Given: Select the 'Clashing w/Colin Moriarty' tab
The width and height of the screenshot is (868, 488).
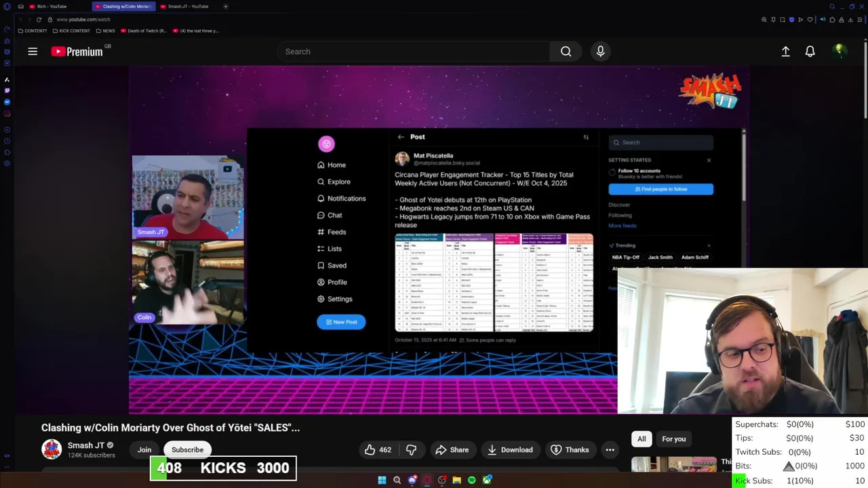Looking at the screenshot, I should [123, 6].
